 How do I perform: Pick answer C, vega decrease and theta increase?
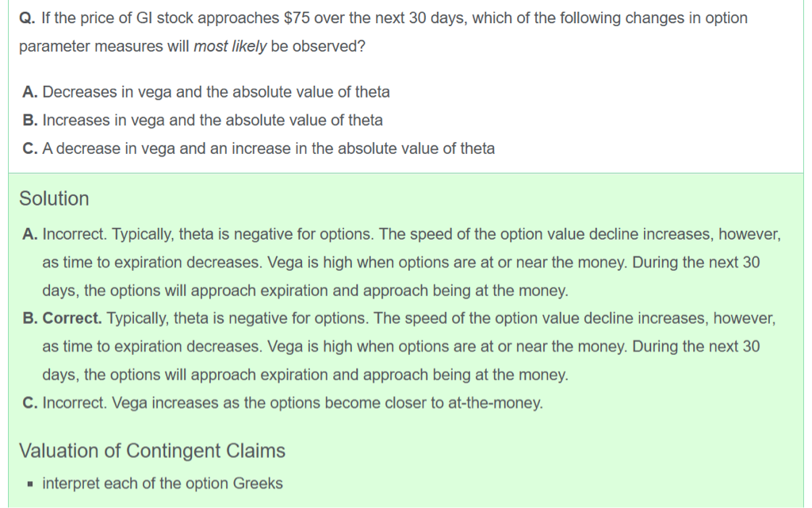click(x=268, y=148)
